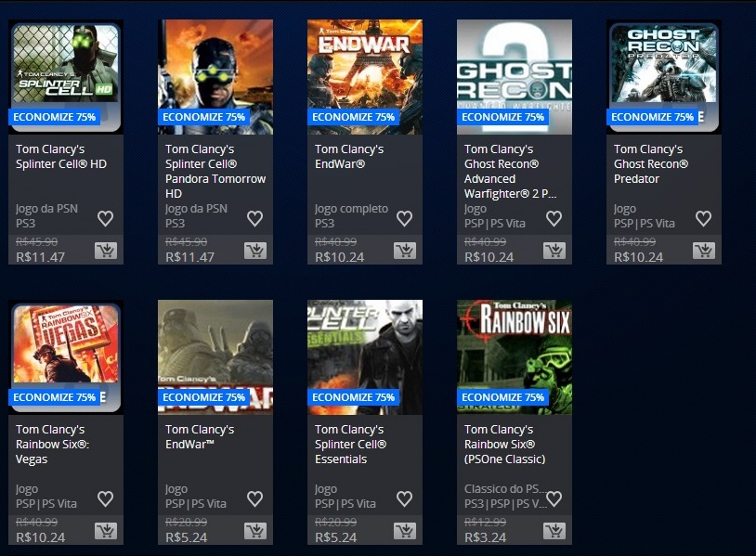
Task: Open the EndWar Eiffel Tower cover art
Action: point(364,77)
